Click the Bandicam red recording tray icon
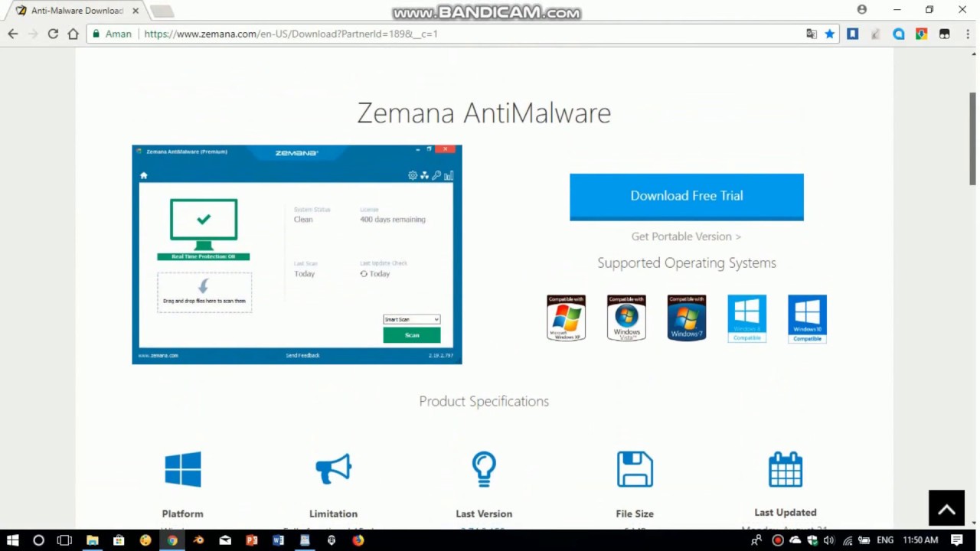The image size is (980, 551). (x=778, y=540)
